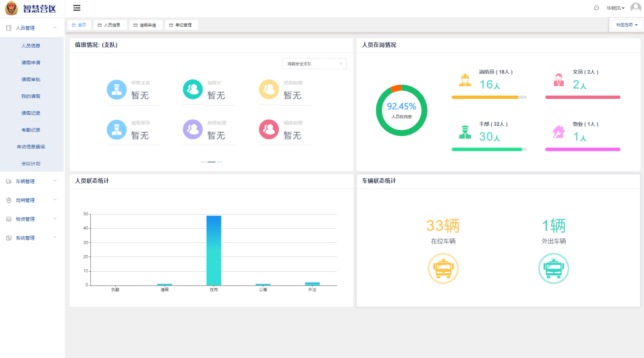The image size is (644, 358).
Task: Click the message bubble icon in header
Action: (596, 8)
